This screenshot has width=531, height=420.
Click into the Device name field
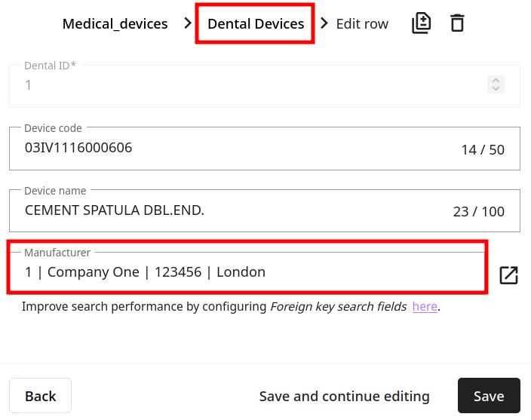pyautogui.click(x=226, y=210)
